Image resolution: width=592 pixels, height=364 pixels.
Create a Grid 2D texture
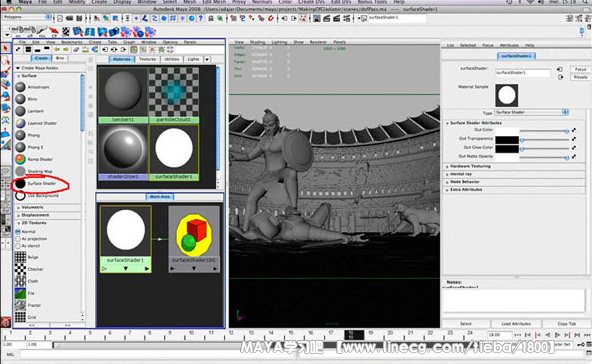click(x=26, y=317)
